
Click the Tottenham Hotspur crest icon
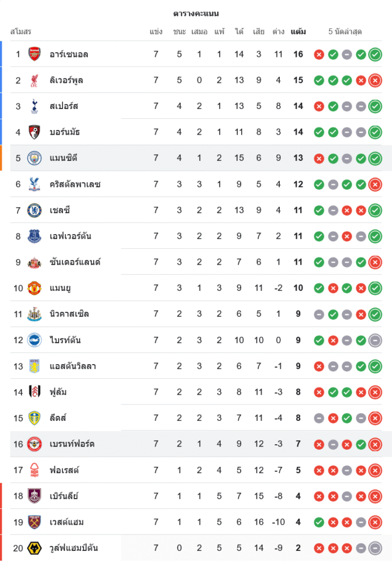(x=35, y=106)
